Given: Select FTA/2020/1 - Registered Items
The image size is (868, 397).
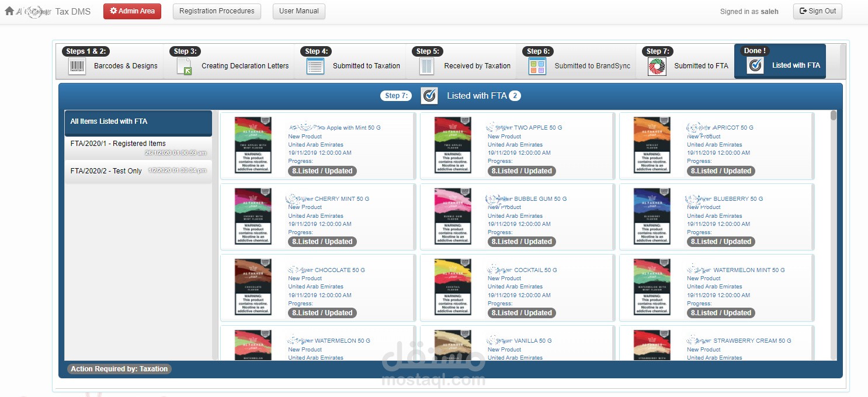Looking at the screenshot, I should click(x=138, y=148).
